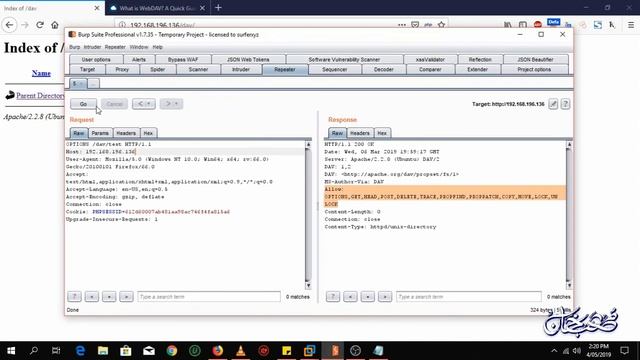The image size is (640, 360).
Task: Show Request Hex view
Action: point(148,133)
